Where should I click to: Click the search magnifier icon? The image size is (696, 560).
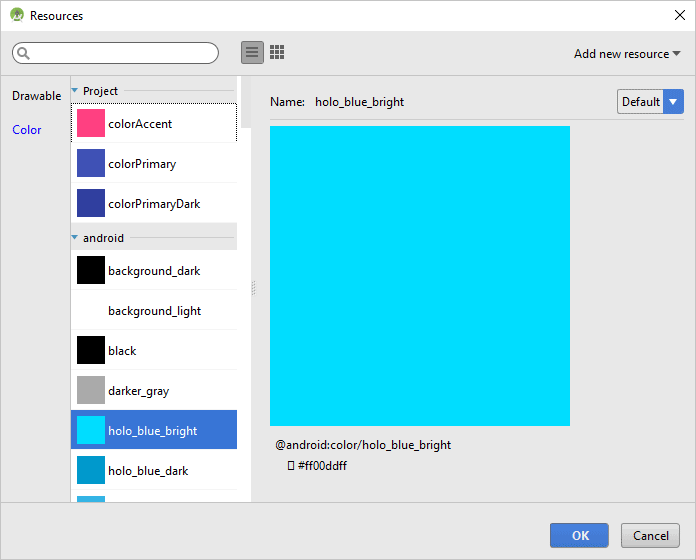pyautogui.click(x=24, y=54)
